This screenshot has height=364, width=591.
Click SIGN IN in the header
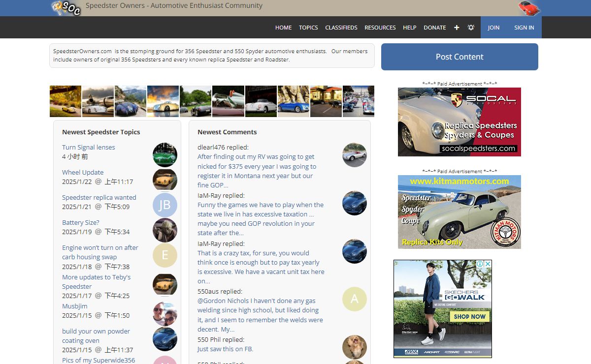524,28
